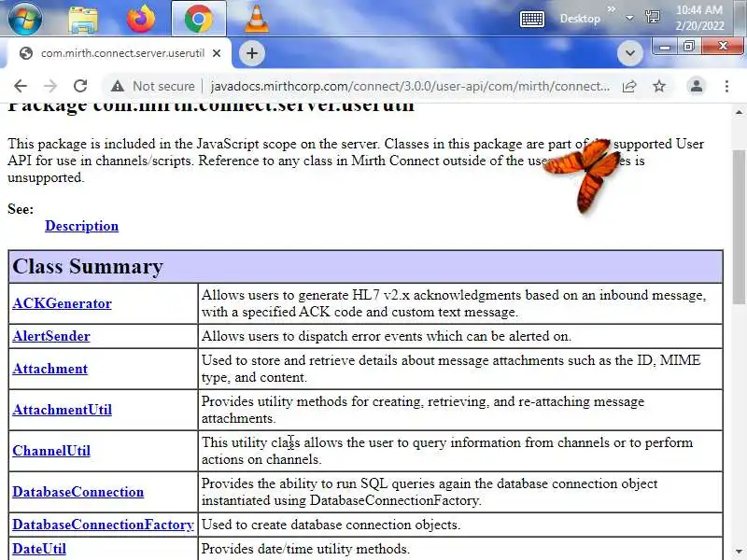Open File Explorer from the taskbar
Viewport: 747px width, 560px height.
[x=83, y=19]
